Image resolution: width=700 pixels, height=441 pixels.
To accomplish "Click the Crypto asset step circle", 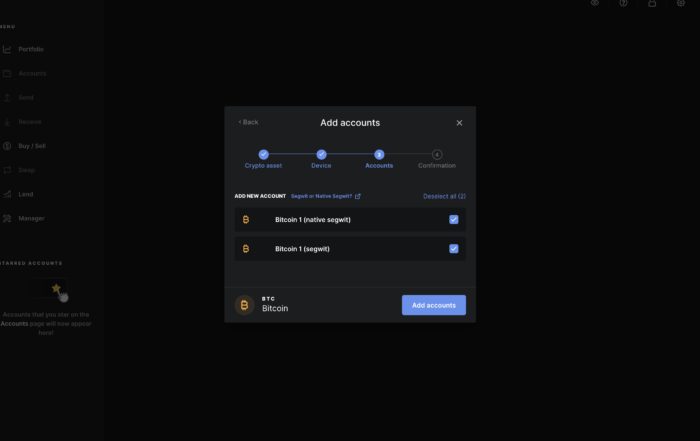I will tap(263, 154).
